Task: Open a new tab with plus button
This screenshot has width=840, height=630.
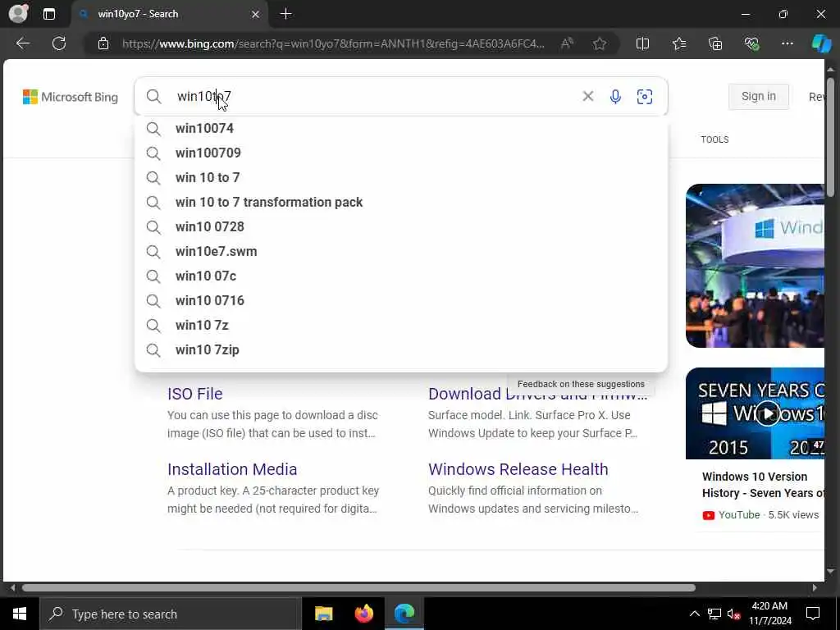Action: click(x=286, y=14)
